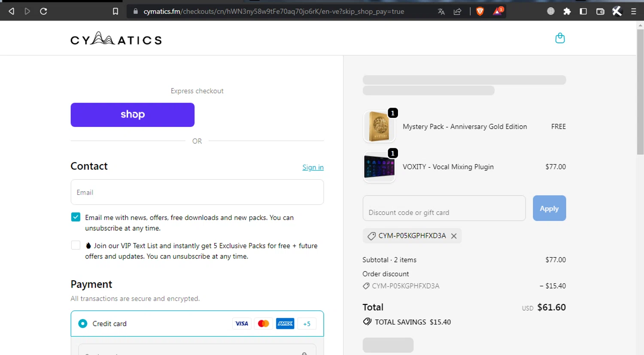
Task: Open Brave Rewards triangle icon
Action: coord(498,11)
